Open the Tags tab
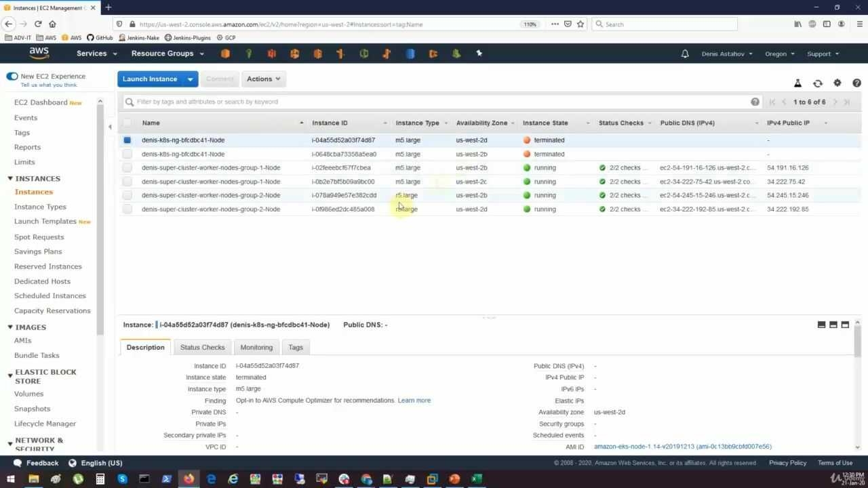Screen dimensions: 868x488 (x=296, y=347)
